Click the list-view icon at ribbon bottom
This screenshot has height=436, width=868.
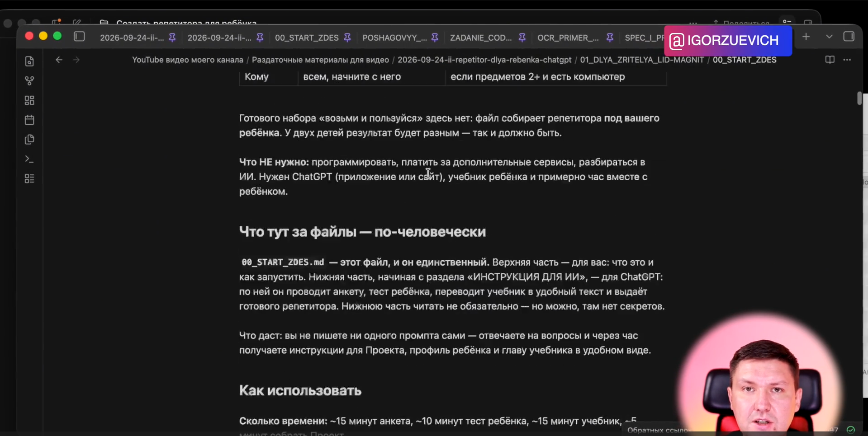[x=29, y=179]
